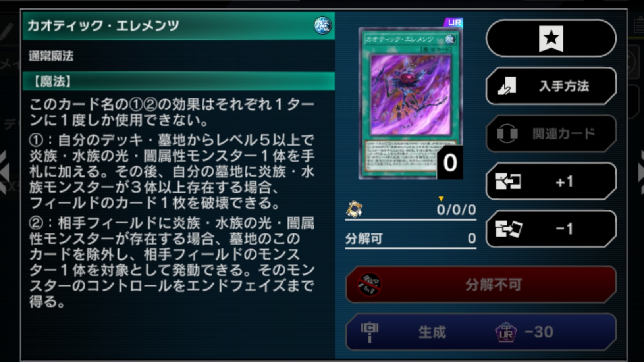The height and width of the screenshot is (362, 644).
Task: Click the remove-from-deck arrow icon
Action: (509, 229)
